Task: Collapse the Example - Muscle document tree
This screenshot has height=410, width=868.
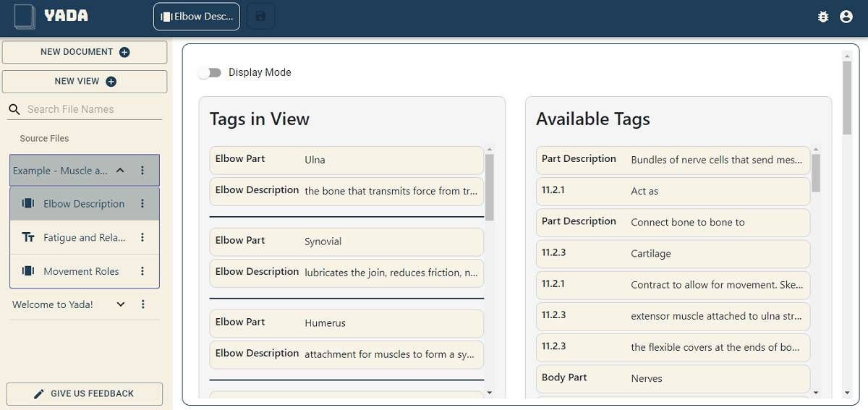Action: coord(120,171)
